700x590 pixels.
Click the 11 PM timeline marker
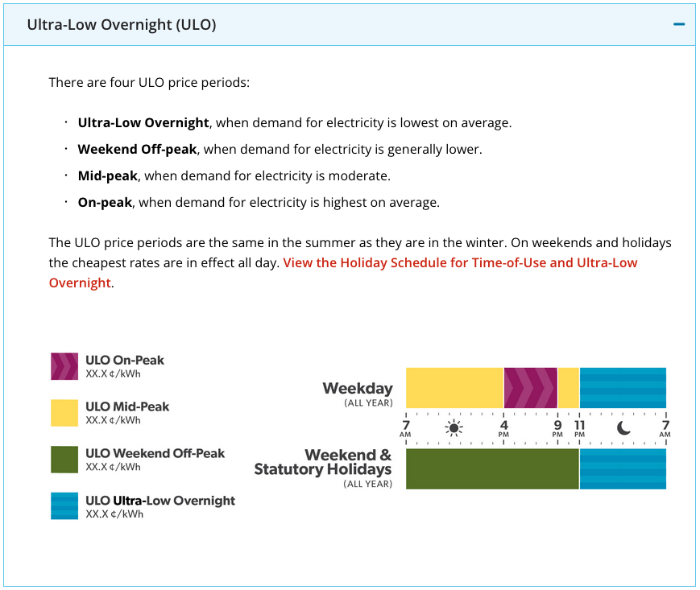(x=579, y=428)
